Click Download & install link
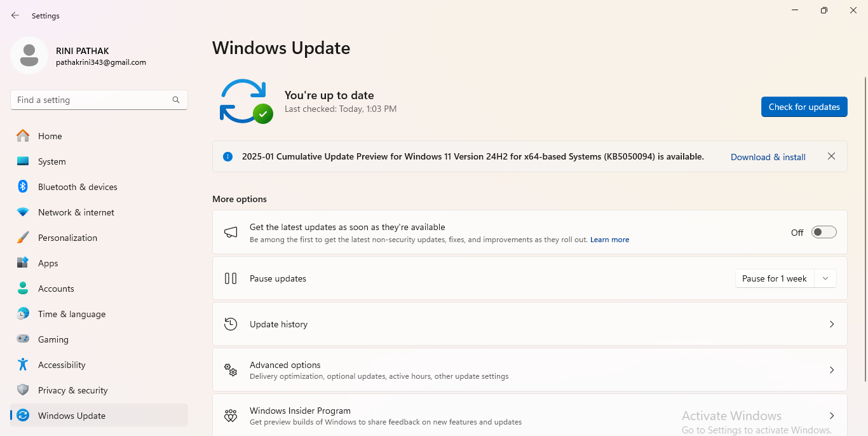Viewport: 868px width, 436px height. (x=768, y=157)
